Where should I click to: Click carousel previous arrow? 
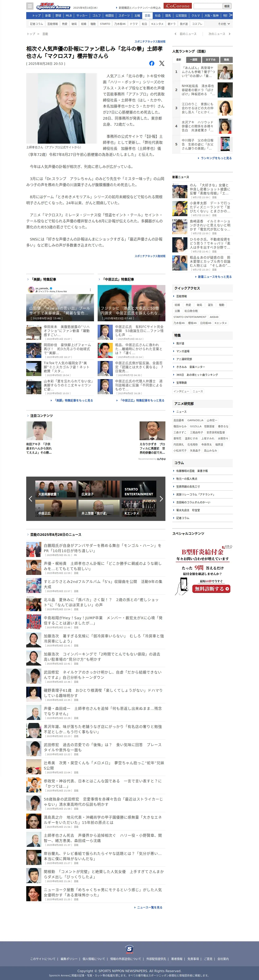(x=30, y=498)
